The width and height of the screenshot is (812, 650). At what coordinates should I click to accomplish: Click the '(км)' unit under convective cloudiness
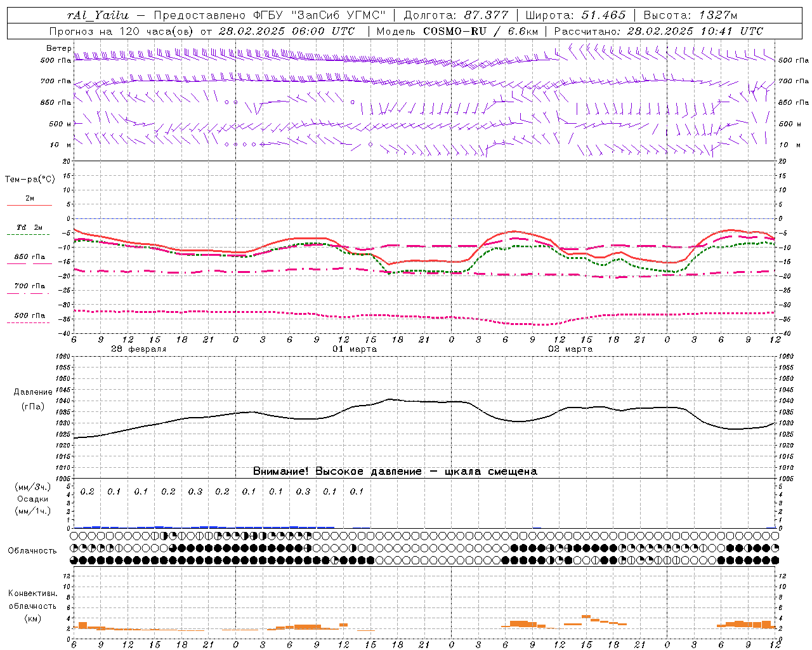pyautogui.click(x=33, y=618)
